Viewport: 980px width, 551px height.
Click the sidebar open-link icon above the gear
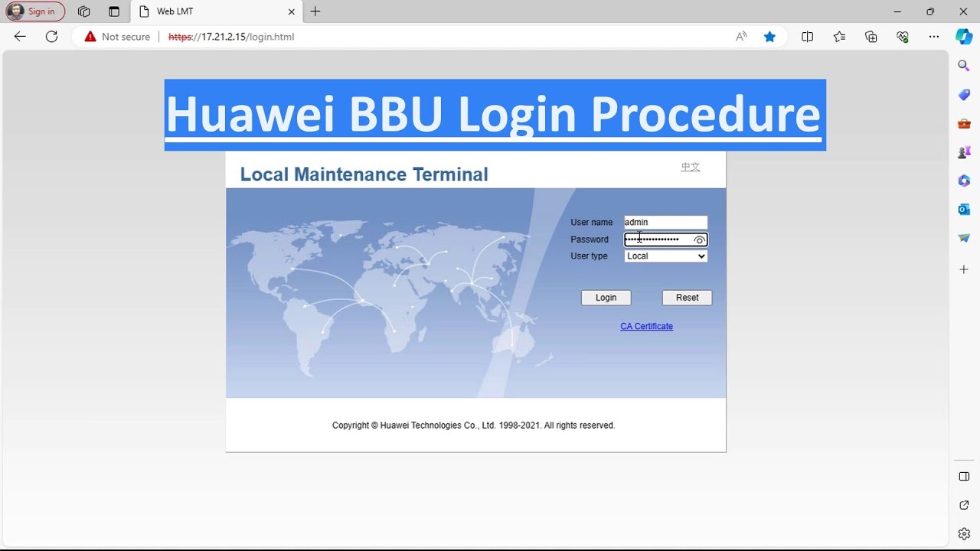point(964,505)
